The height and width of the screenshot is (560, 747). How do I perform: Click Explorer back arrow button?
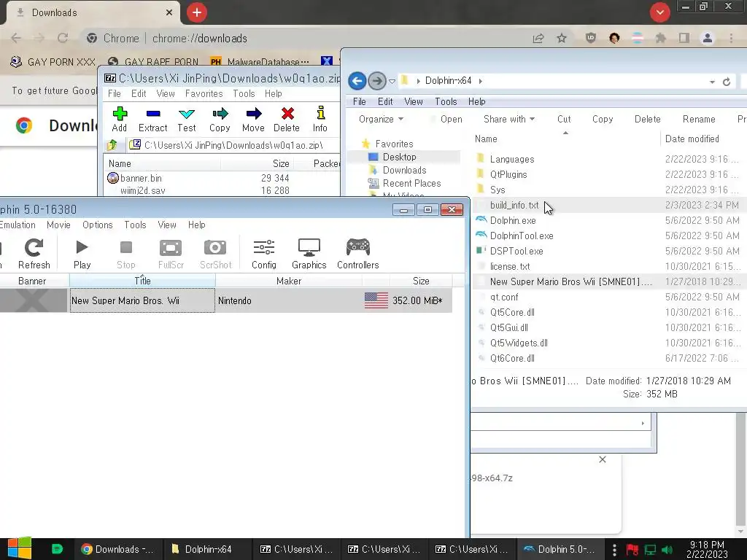pyautogui.click(x=357, y=80)
